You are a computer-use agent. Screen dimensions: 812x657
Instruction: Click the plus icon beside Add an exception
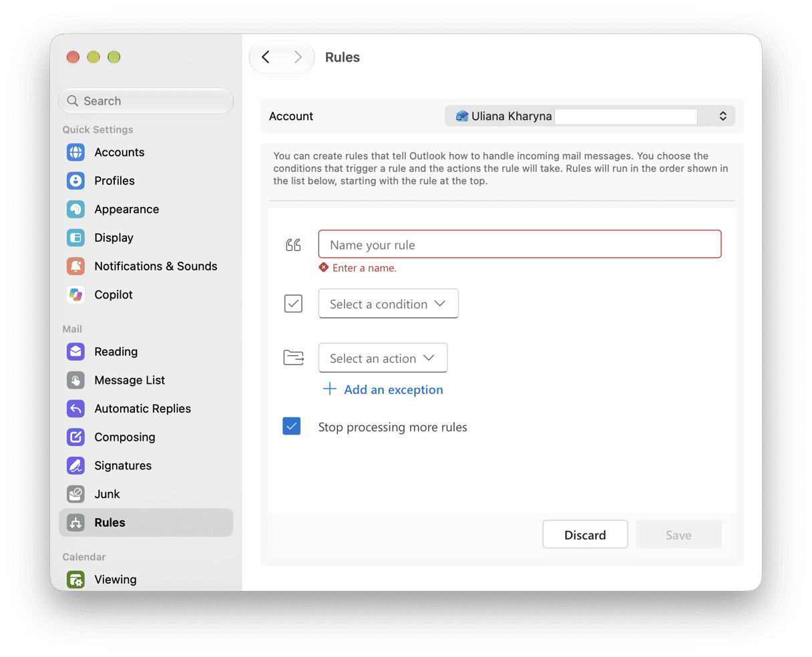pyautogui.click(x=330, y=389)
